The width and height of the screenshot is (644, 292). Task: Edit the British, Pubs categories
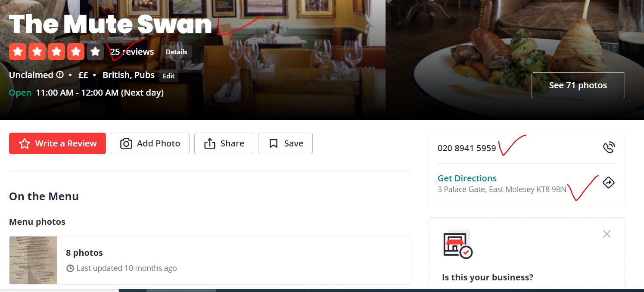click(168, 76)
